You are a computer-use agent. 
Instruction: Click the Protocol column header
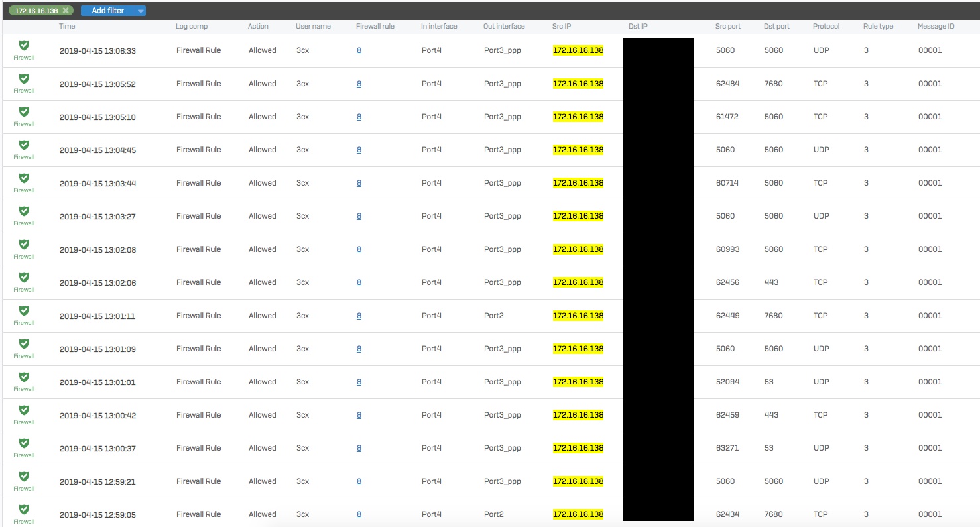click(x=826, y=27)
